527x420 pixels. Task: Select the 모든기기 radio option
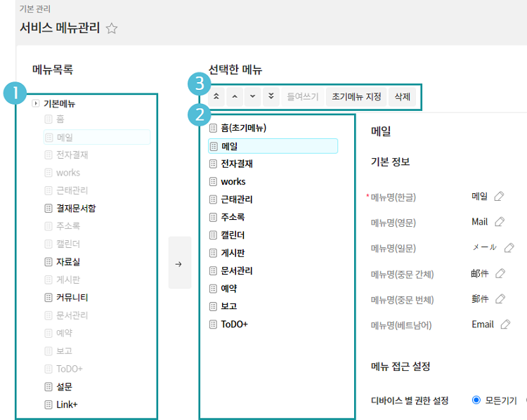[476, 400]
